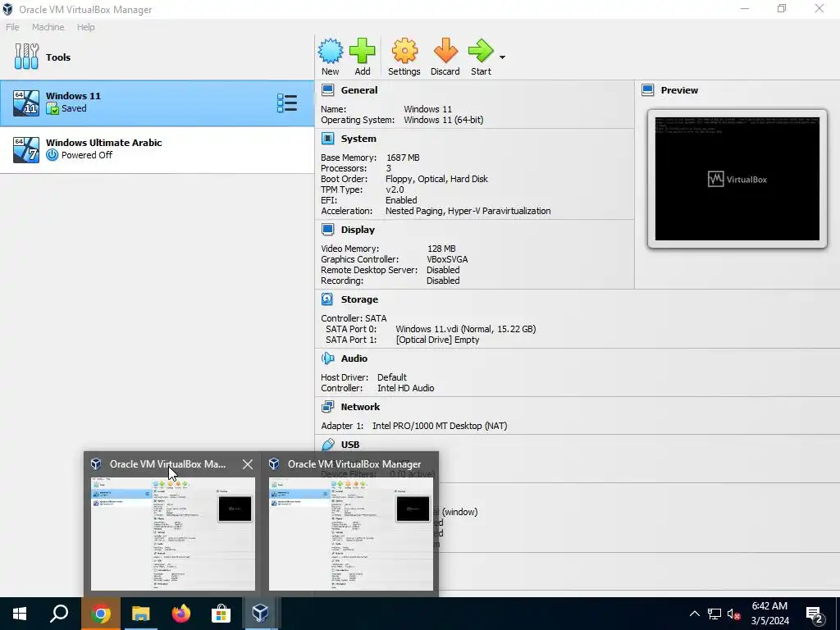Click the muted volume tray icon
840x630 pixels.
(x=733, y=614)
